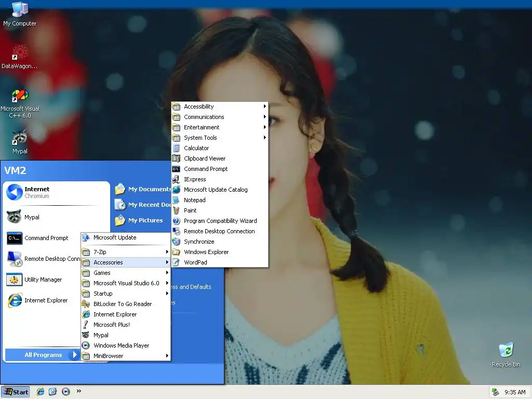Open Windows Media Player Quick Launch icon
The width and height of the screenshot is (532, 399).
point(66,392)
